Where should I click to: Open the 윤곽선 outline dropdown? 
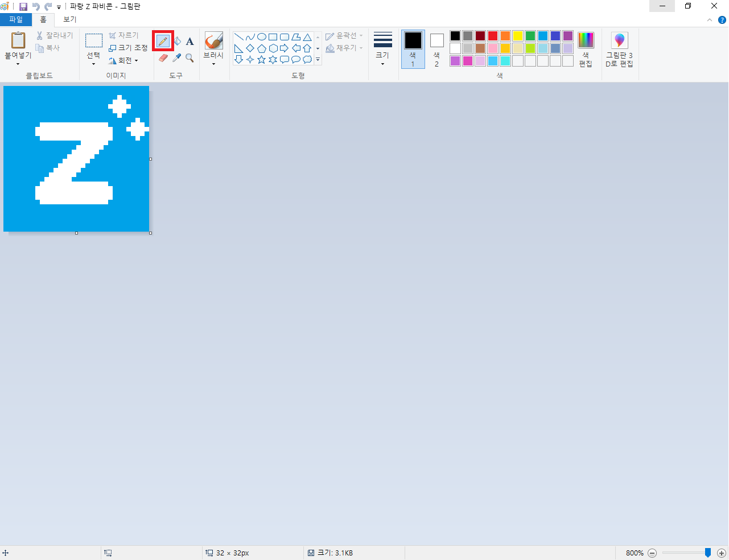(x=344, y=36)
